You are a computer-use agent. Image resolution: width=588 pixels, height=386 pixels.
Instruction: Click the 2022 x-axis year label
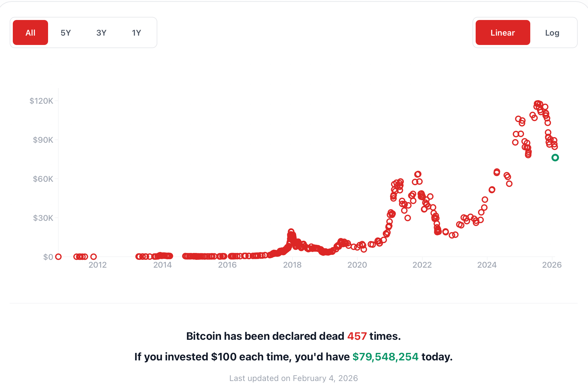(x=422, y=265)
